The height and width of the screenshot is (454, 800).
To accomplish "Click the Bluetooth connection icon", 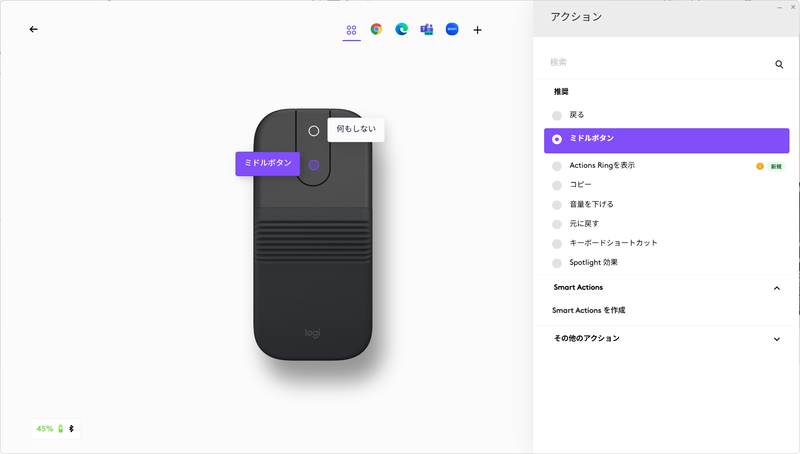I will point(71,428).
